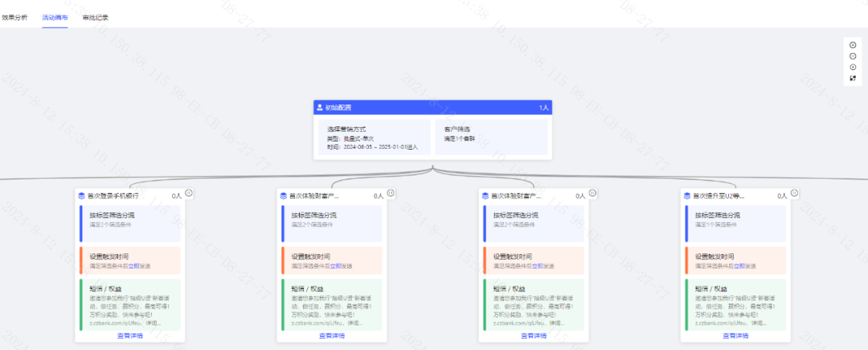The image size is (868, 350).
Task: Open the 客户筛选 block in 初始配置
Action: [x=491, y=138]
